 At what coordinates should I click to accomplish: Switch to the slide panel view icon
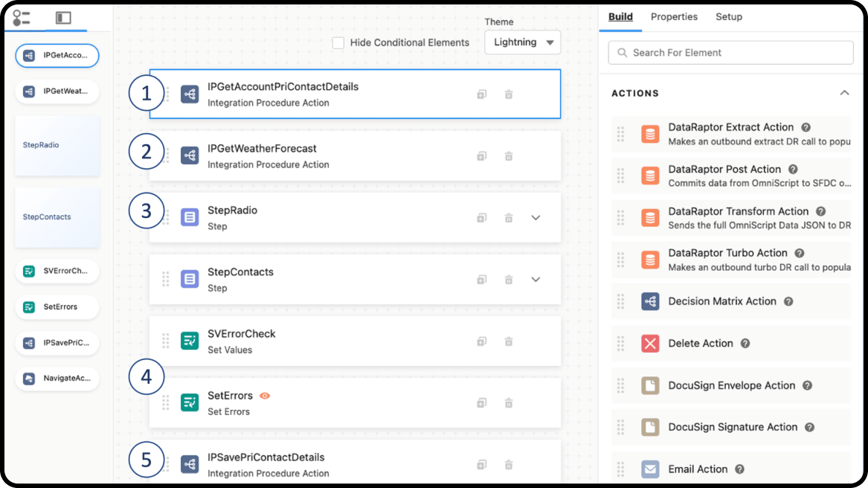point(63,18)
